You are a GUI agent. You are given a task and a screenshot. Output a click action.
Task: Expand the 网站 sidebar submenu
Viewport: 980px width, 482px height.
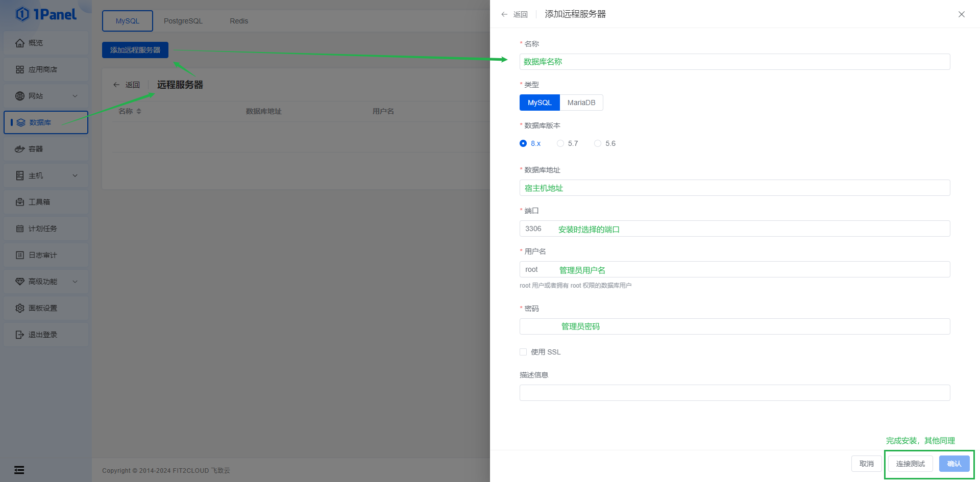[x=75, y=96]
